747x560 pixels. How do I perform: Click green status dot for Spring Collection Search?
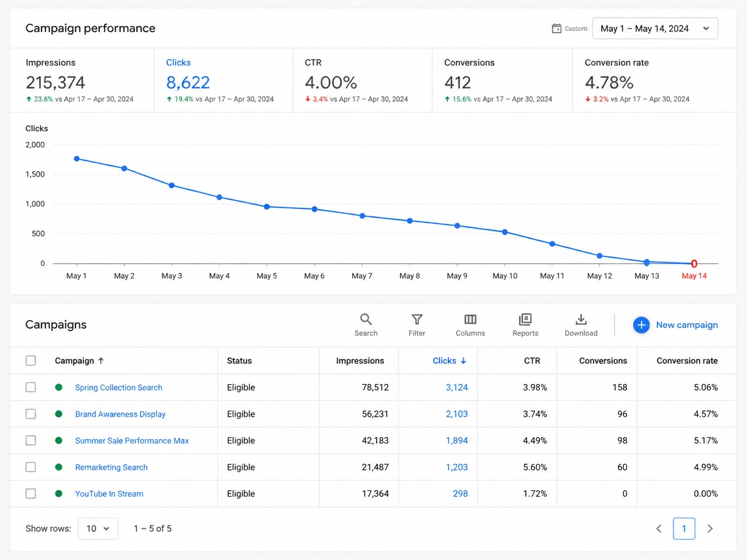(x=59, y=387)
